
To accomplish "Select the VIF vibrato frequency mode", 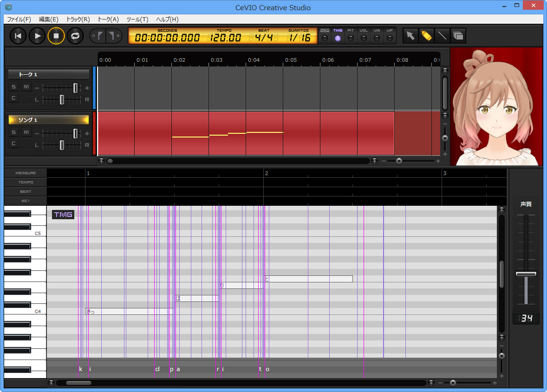I will (390, 36).
